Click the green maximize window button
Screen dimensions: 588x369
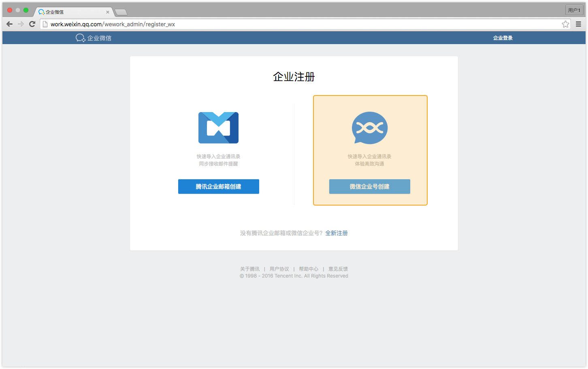26,10
